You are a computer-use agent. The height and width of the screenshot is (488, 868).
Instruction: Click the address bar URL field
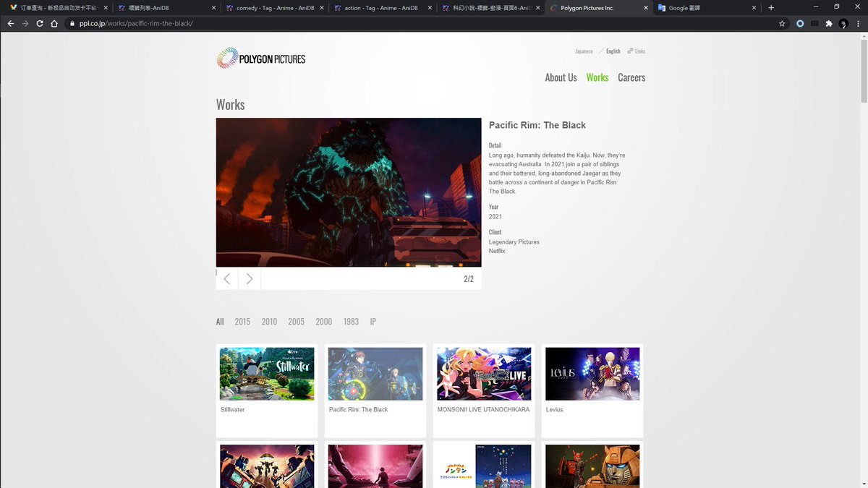click(420, 23)
